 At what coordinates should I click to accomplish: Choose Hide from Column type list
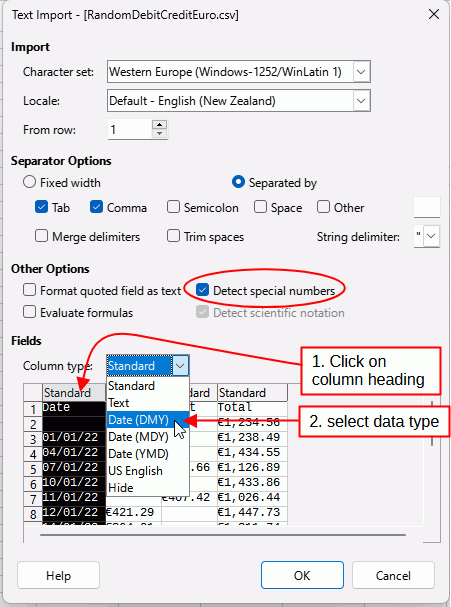click(x=147, y=488)
